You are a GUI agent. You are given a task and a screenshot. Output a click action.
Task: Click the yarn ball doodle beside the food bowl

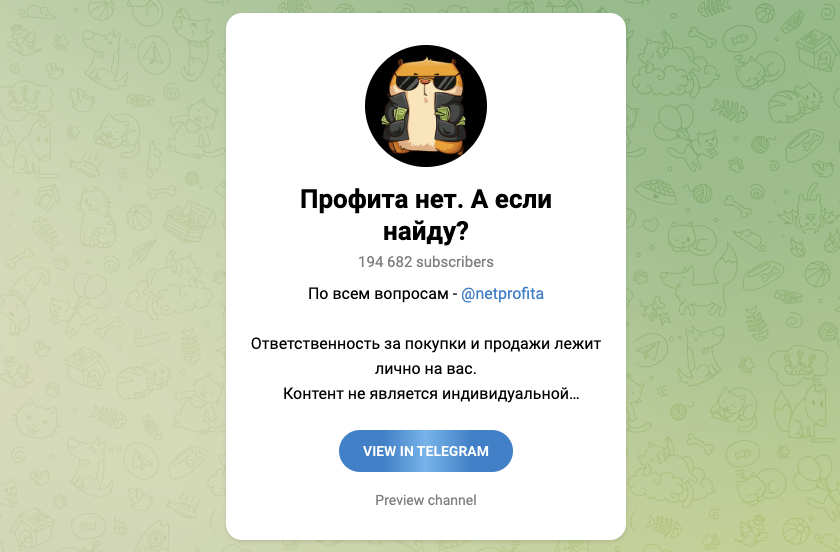pos(701,193)
